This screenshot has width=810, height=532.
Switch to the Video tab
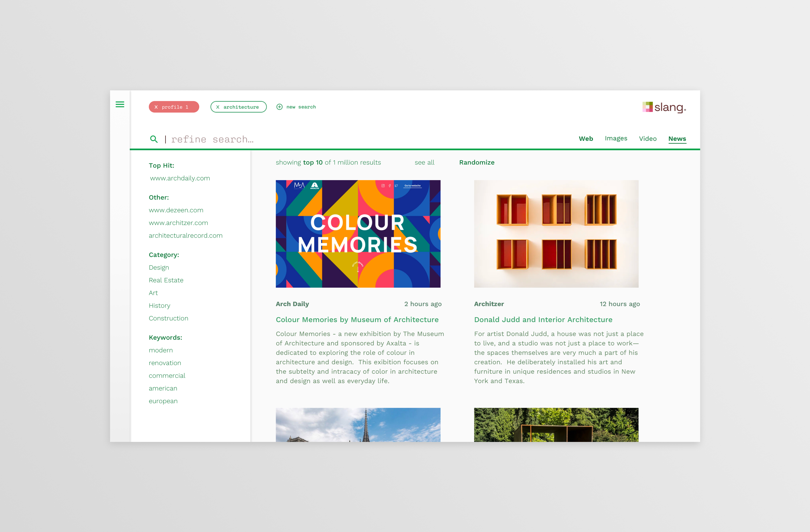647,139
